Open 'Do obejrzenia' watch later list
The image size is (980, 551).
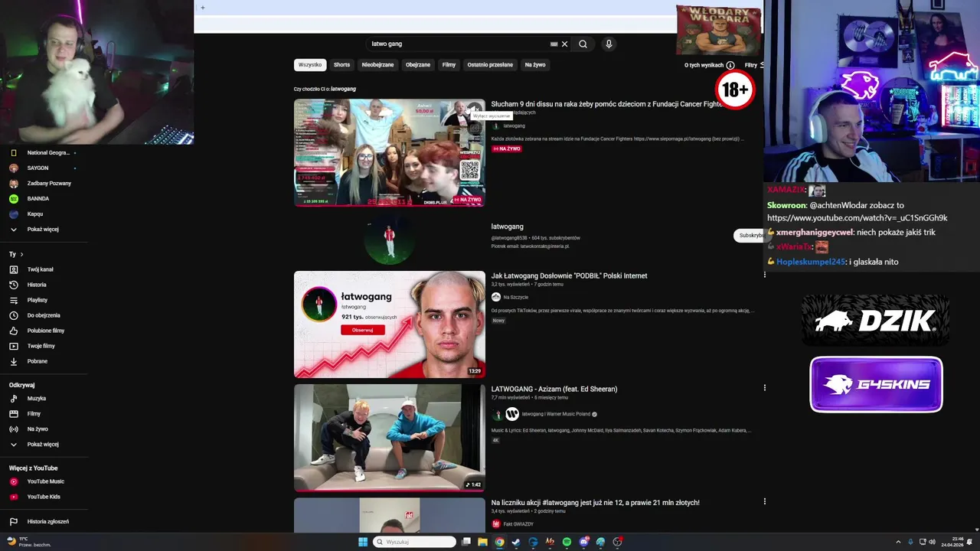pos(44,315)
